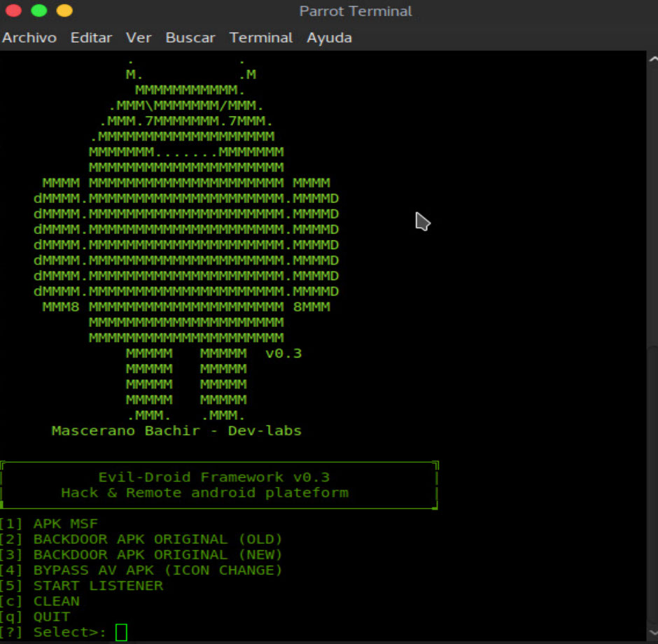Click the 'Parrot Terminal' window title

(356, 11)
